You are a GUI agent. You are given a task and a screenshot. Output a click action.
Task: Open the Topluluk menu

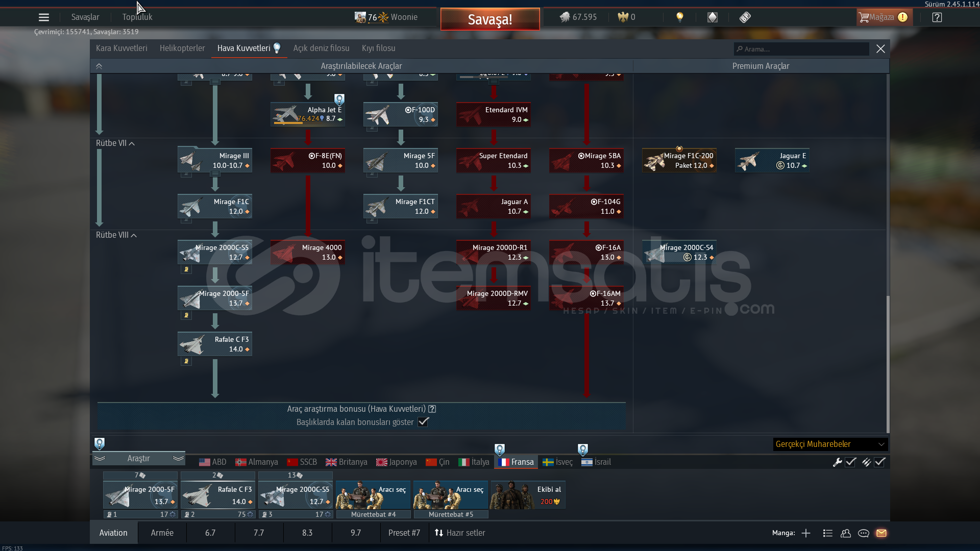(137, 17)
